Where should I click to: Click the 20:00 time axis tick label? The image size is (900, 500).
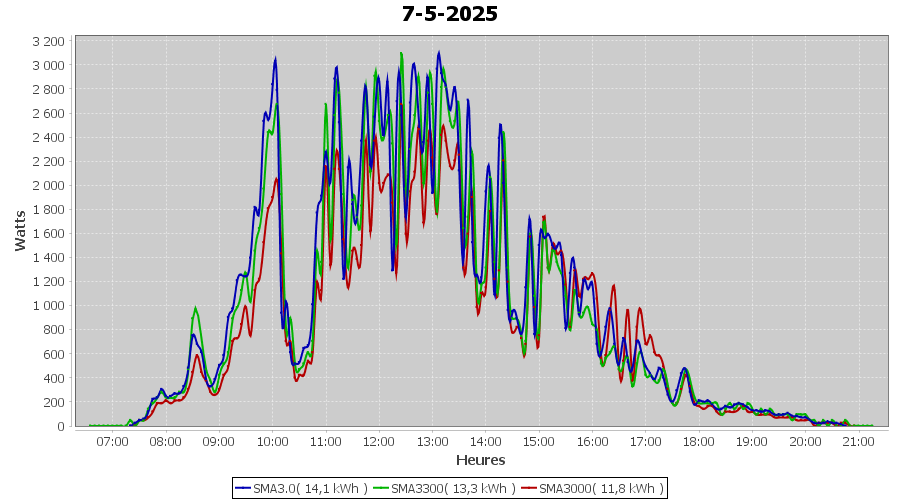(x=805, y=441)
